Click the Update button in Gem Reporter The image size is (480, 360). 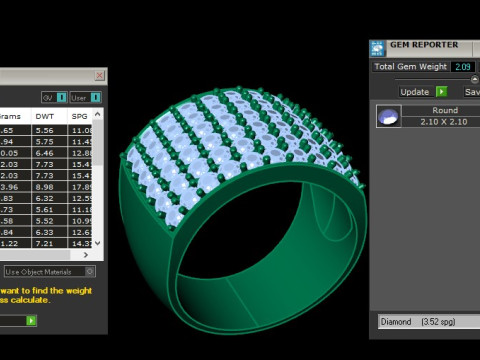[x=415, y=92]
